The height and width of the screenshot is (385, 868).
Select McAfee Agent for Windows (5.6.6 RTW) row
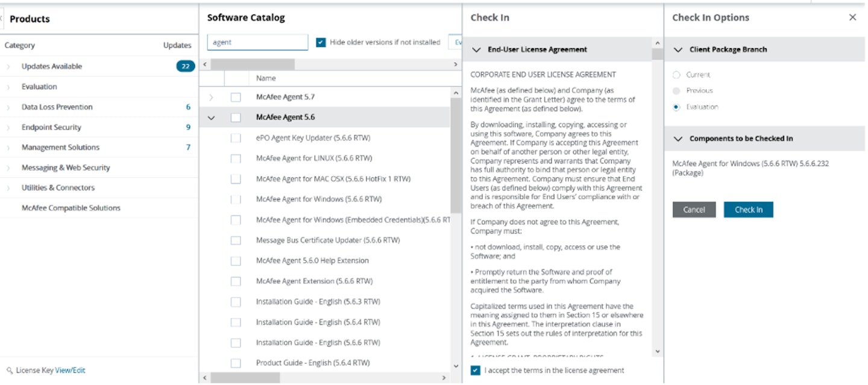(x=318, y=199)
